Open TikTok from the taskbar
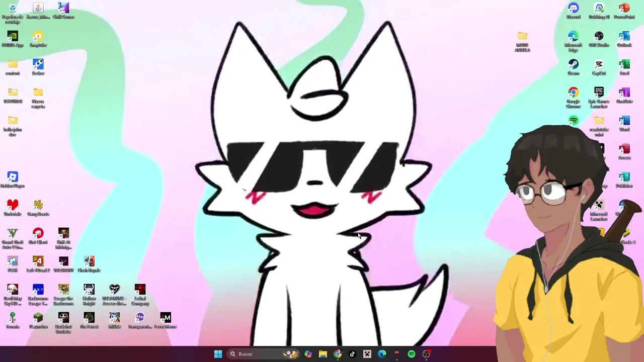 [x=352, y=354]
